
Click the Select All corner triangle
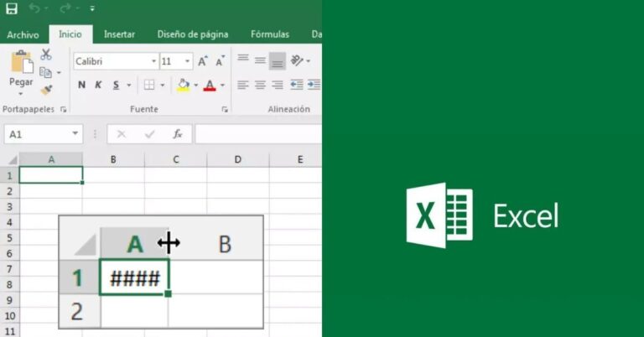[13, 159]
